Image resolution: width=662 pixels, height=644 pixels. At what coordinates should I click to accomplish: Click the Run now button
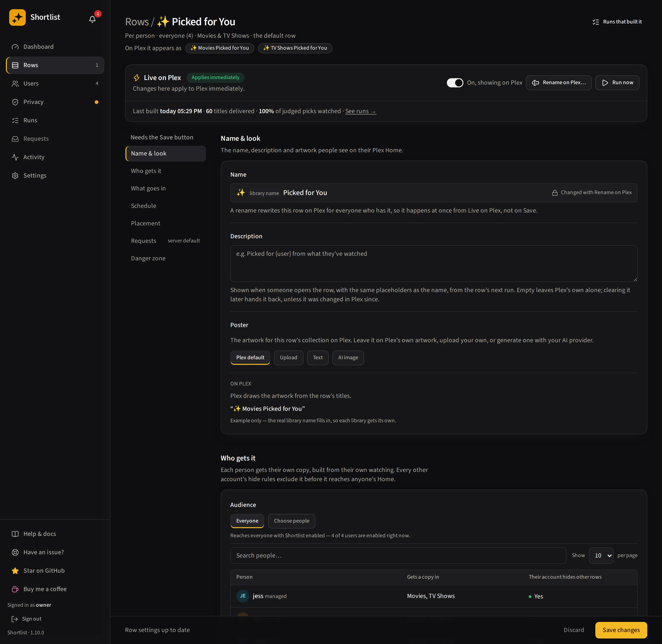[617, 83]
